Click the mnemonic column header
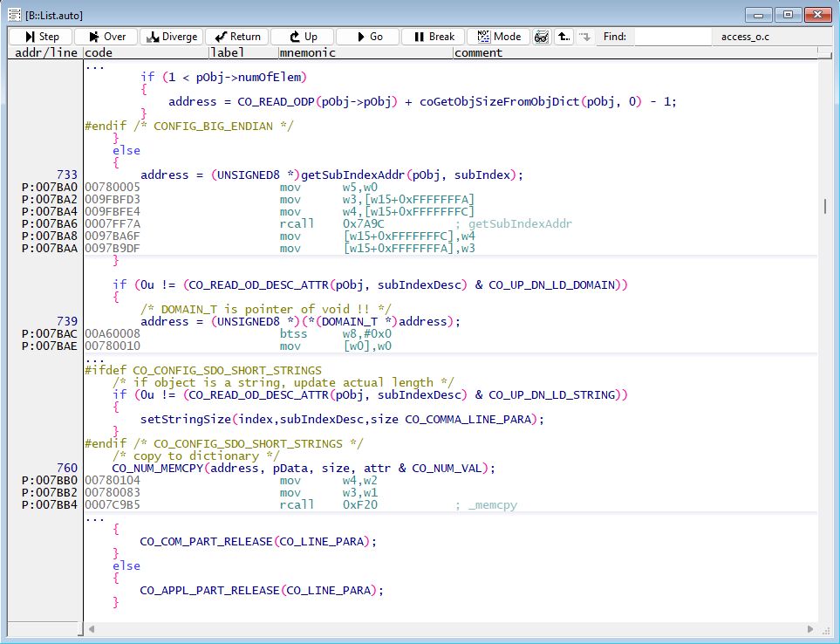 pyautogui.click(x=308, y=51)
